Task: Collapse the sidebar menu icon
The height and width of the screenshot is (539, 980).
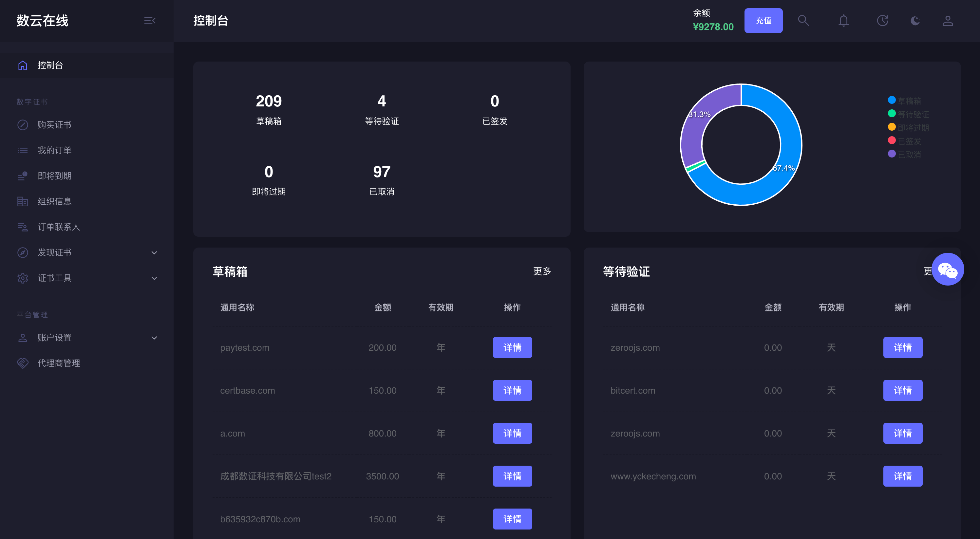Action: click(149, 21)
